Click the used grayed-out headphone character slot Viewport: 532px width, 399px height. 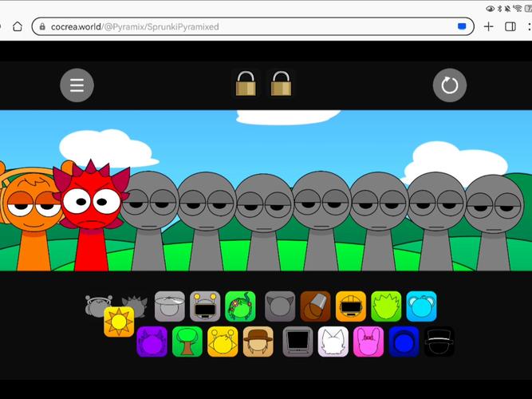[98, 305]
